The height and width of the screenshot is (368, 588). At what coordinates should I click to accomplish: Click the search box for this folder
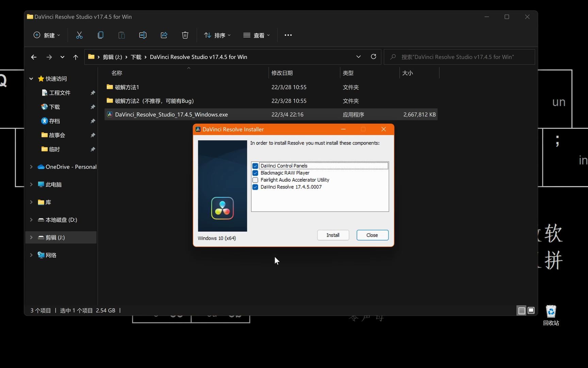(459, 57)
